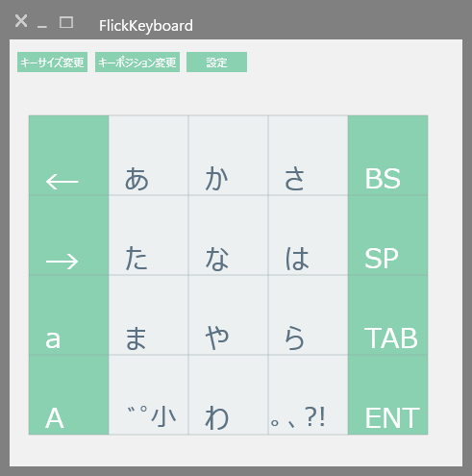Tap the さ kana key
Screen dimensions: 472x476
tap(309, 155)
